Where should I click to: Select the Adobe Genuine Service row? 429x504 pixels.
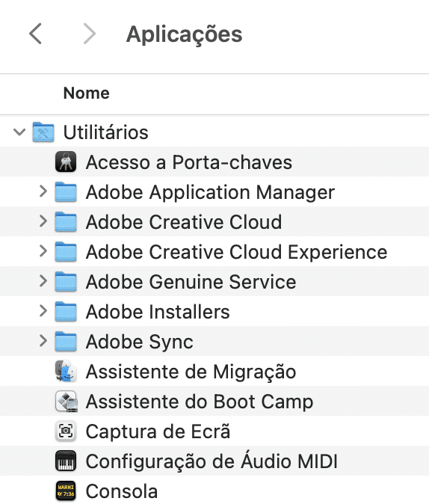(214, 281)
